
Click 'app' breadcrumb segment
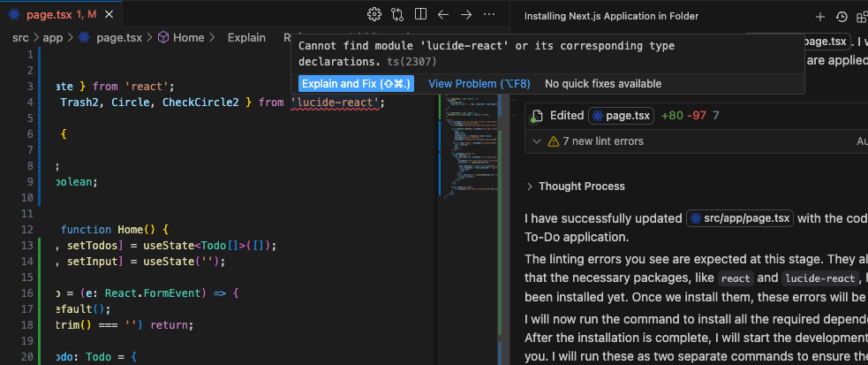click(53, 38)
